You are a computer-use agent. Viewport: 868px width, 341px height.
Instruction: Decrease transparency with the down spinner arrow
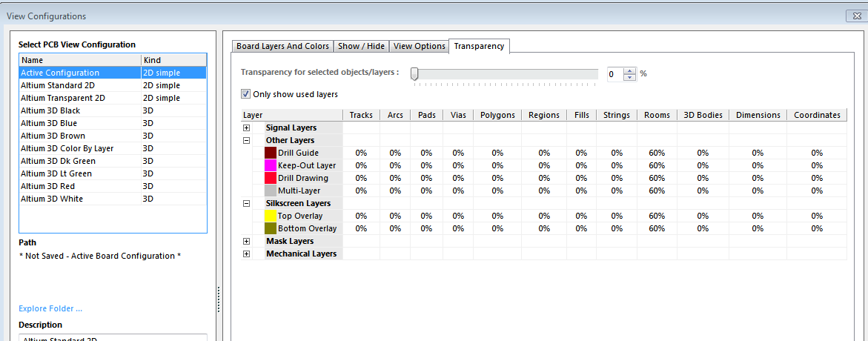coord(630,77)
